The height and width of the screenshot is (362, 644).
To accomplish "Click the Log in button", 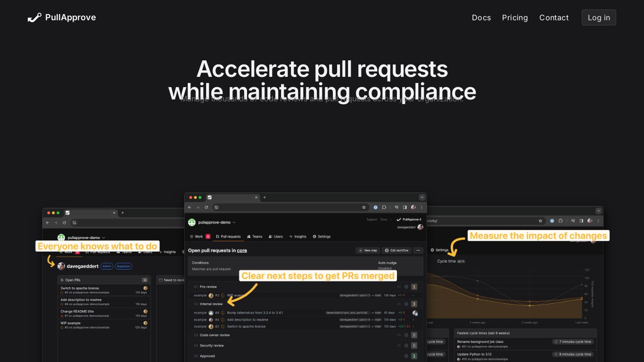I will [599, 17].
